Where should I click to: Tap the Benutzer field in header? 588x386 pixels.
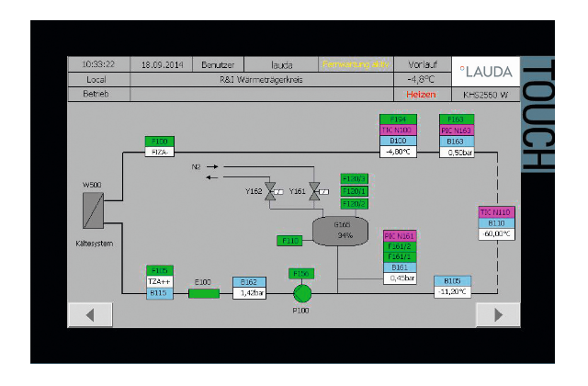[x=219, y=65]
